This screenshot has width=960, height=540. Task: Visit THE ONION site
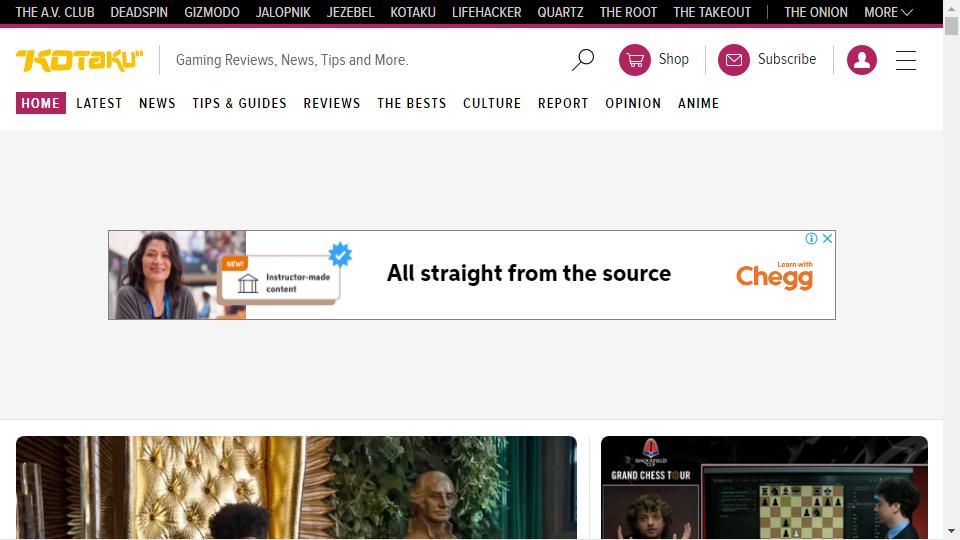816,12
